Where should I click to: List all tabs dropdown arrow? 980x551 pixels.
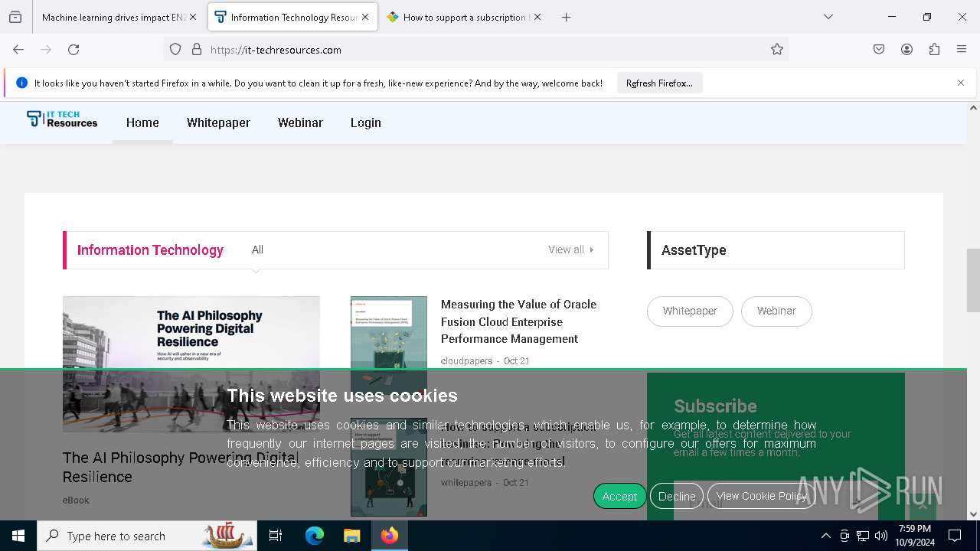(x=828, y=17)
